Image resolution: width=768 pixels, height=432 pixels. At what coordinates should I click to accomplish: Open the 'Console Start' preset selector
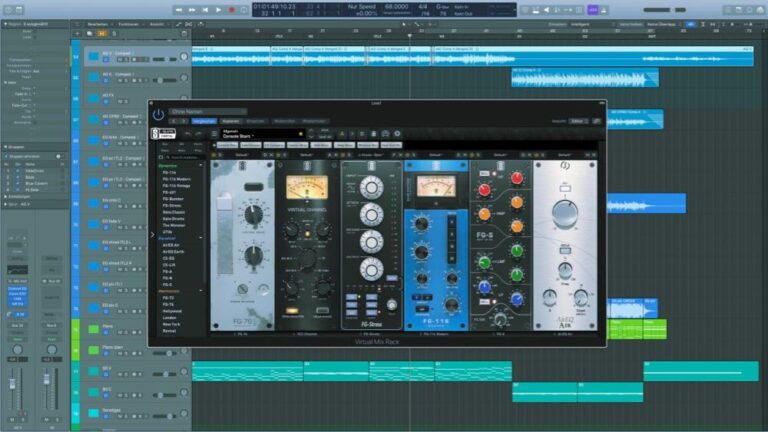[263, 134]
